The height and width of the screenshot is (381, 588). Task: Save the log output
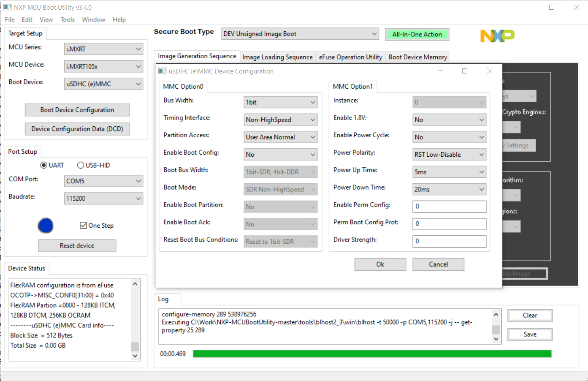(530, 334)
